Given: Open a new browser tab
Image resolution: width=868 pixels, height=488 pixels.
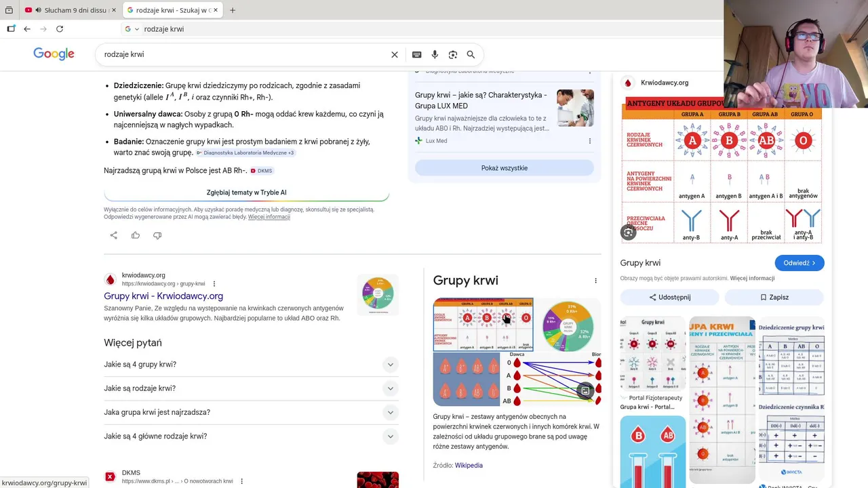Looking at the screenshot, I should tap(233, 10).
